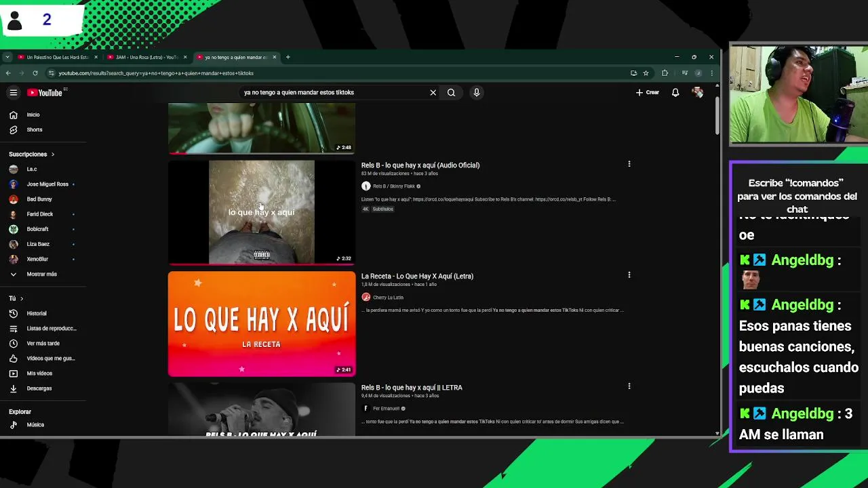868x488 pixels.
Task: Visit the Cherry Lu Latin channel
Action: (388, 298)
